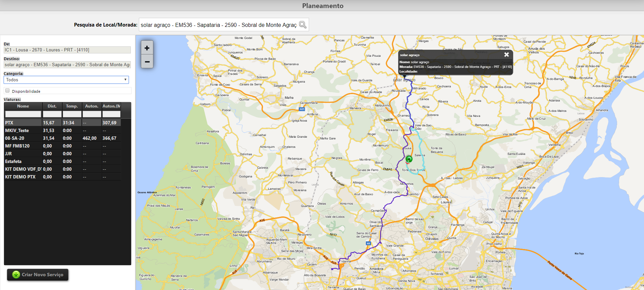
Task: Click the A9 highway shield
Action: pos(369,243)
